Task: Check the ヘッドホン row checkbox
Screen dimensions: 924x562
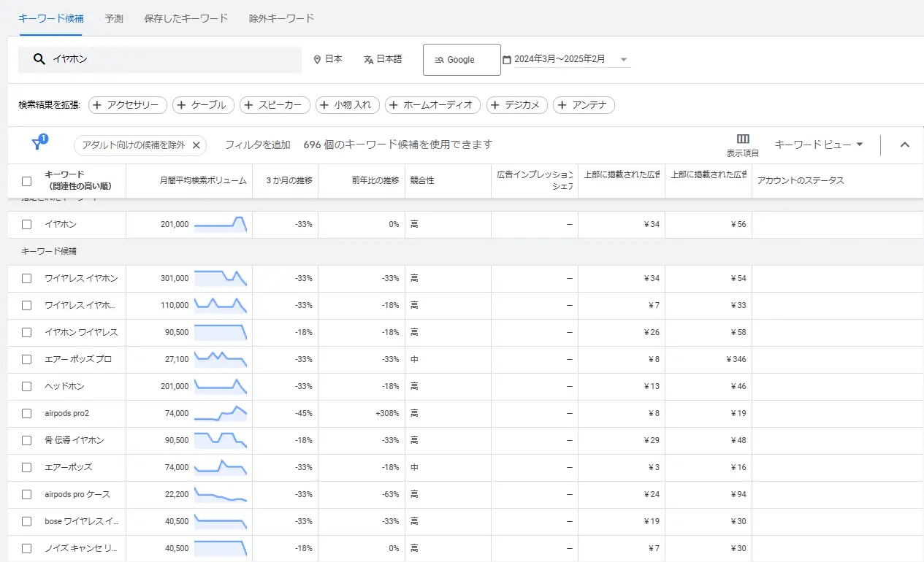Action: [27, 386]
